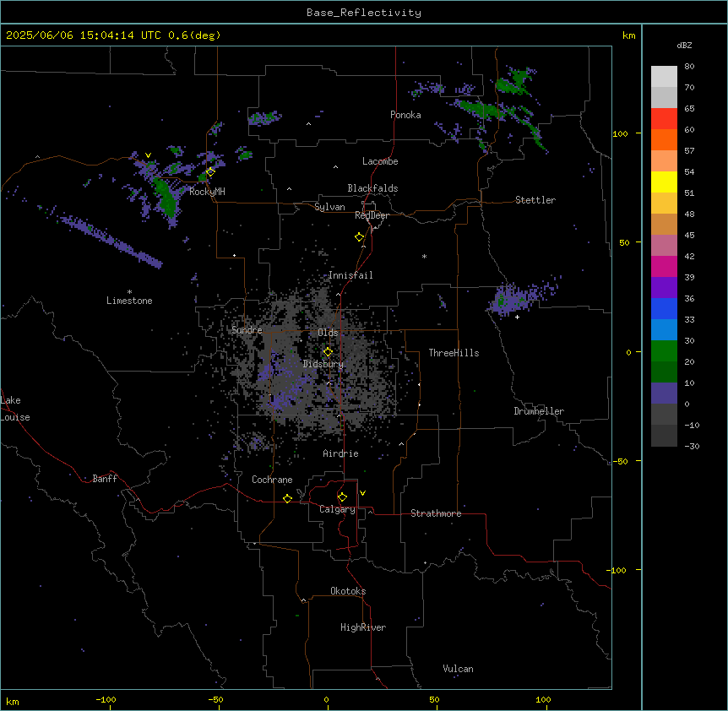Click the Cochrane label
728x711 pixels.
272,480
